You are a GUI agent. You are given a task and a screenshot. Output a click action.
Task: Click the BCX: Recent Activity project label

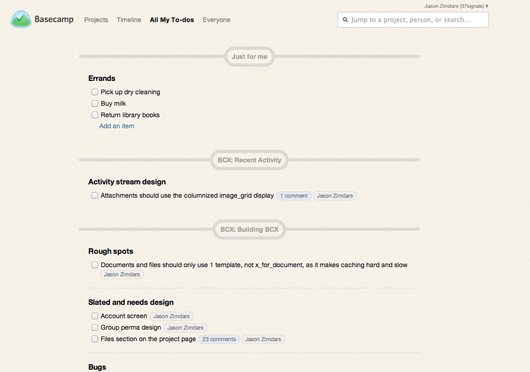coord(249,160)
